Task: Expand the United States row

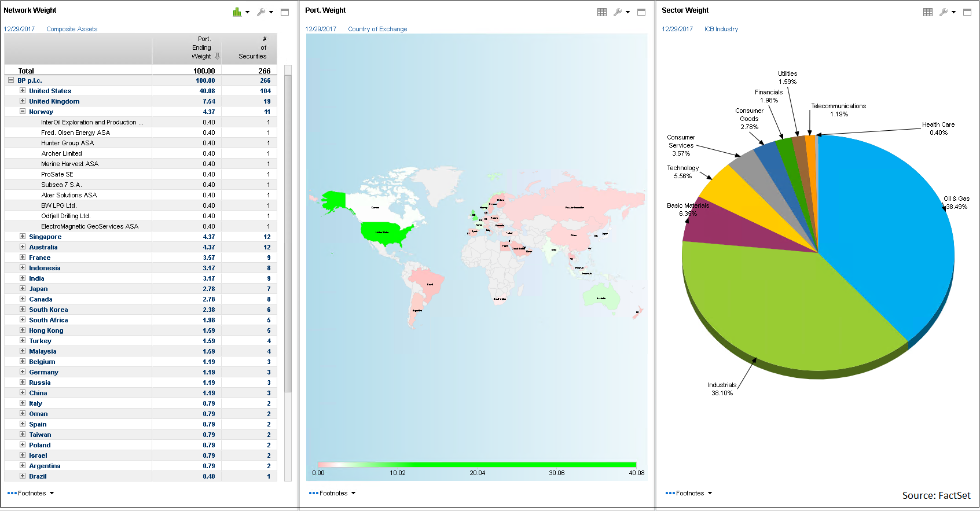Action: pyautogui.click(x=23, y=91)
